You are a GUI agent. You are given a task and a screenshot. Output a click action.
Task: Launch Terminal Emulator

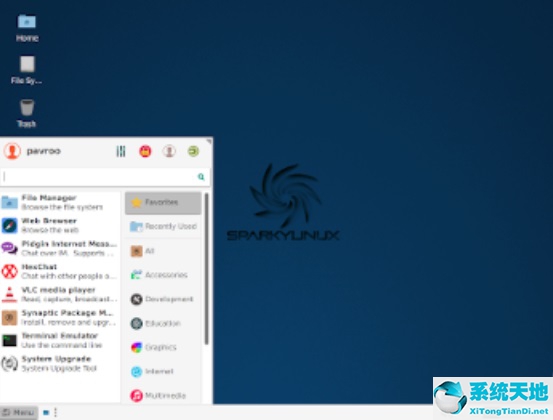coord(59,340)
